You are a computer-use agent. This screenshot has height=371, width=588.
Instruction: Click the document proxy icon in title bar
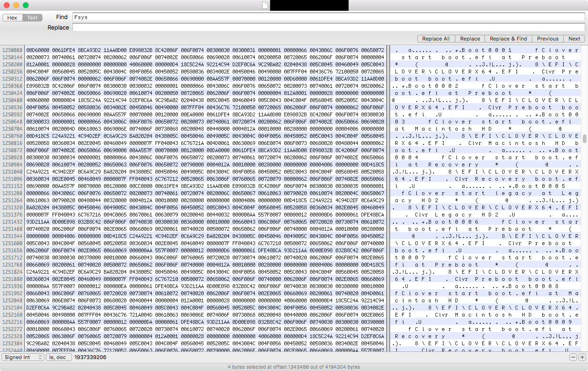pyautogui.click(x=265, y=5)
